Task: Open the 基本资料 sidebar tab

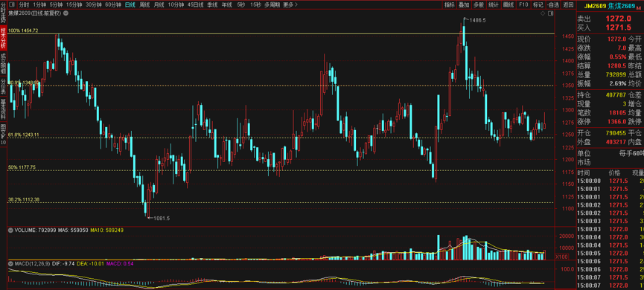Action: tap(3, 109)
